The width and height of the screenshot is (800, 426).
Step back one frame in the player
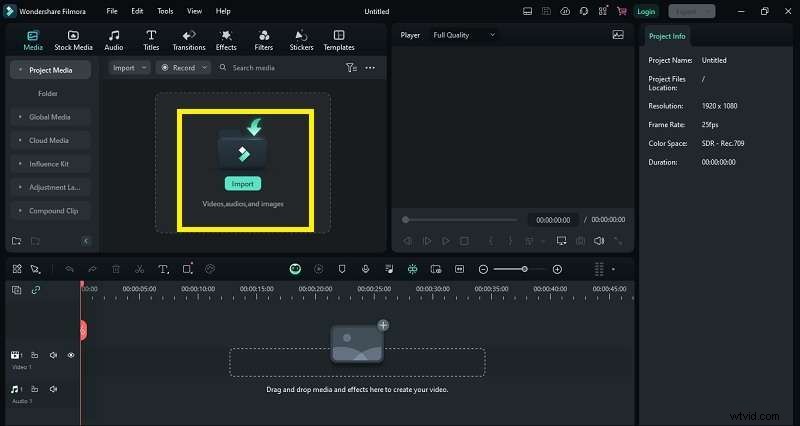pyautogui.click(x=407, y=241)
